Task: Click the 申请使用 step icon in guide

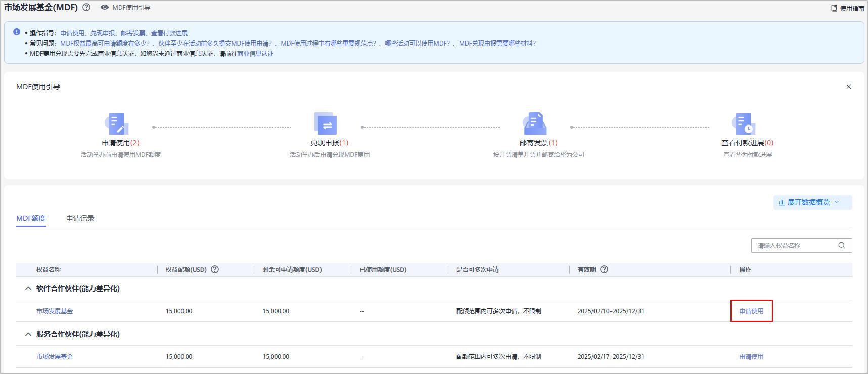Action: click(x=117, y=124)
